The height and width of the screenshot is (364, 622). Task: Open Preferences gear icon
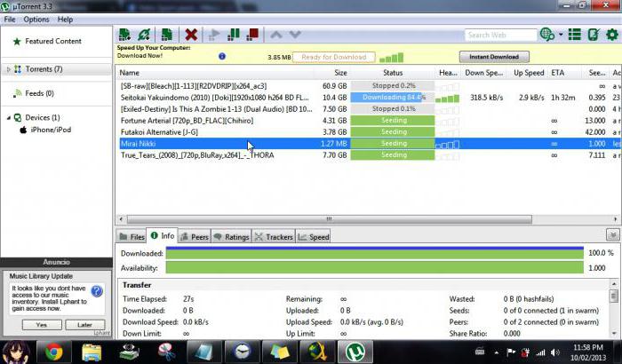tap(612, 35)
